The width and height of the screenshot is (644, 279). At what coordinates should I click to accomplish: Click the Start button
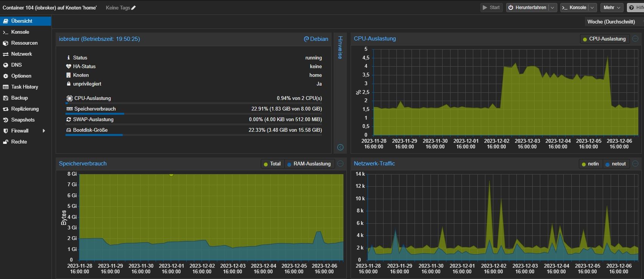491,8
